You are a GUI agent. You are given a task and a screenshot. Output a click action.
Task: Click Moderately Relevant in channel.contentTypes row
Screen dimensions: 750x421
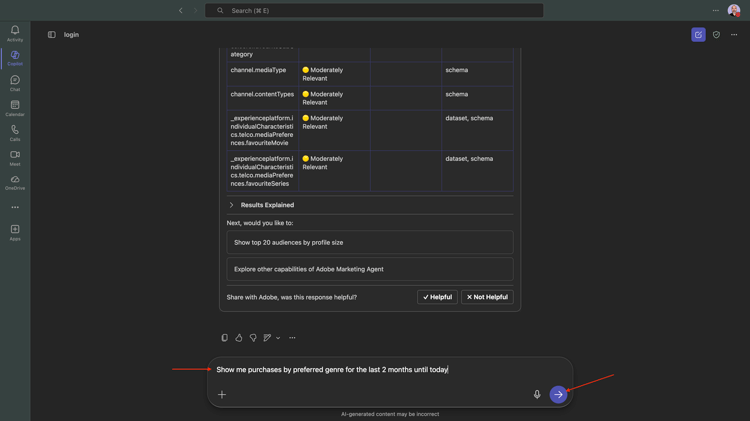[x=323, y=98]
